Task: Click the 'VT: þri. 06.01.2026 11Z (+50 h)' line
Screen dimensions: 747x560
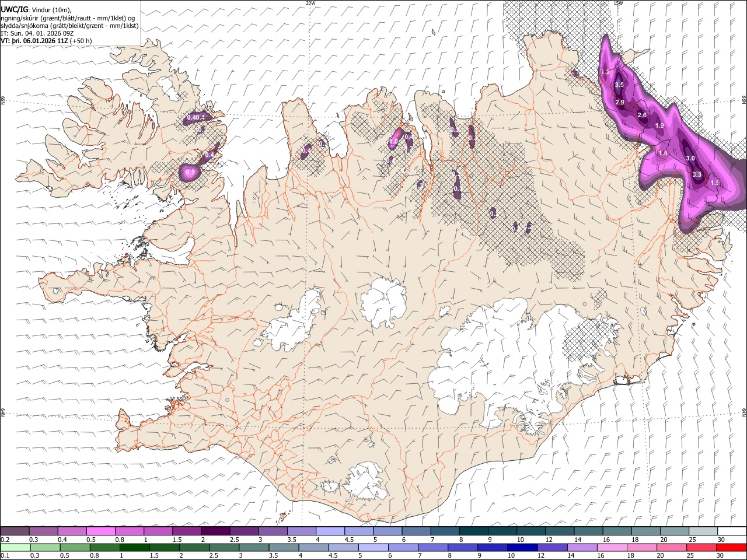Action: tap(47, 41)
